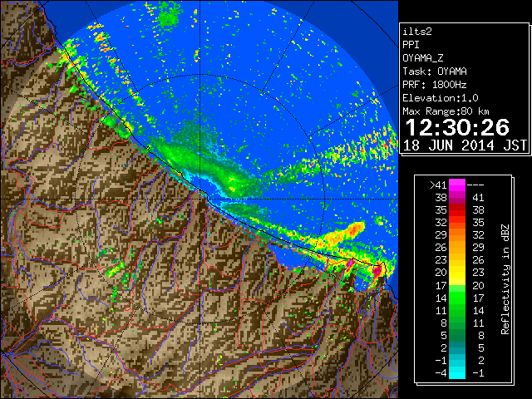This screenshot has width=532, height=399.
Task: Pick the green 11 to 14 swatch
Action: point(457,310)
